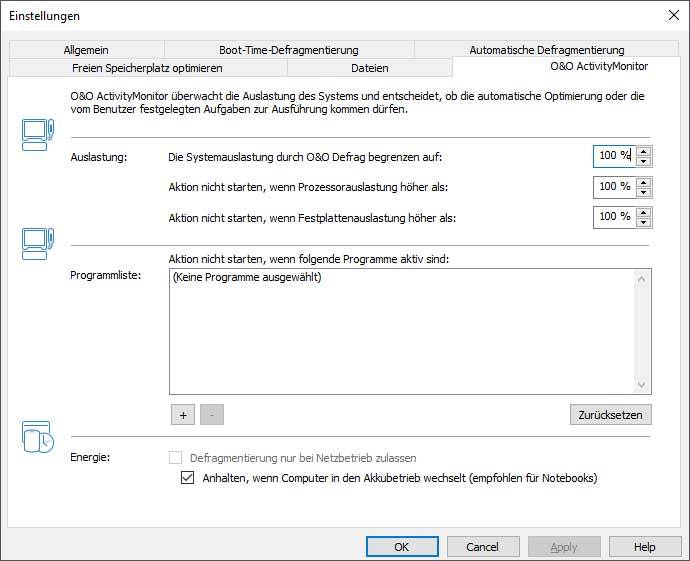Image resolution: width=690 pixels, height=561 pixels.
Task: Click the program list scrollbar down arrow
Action: point(641,385)
